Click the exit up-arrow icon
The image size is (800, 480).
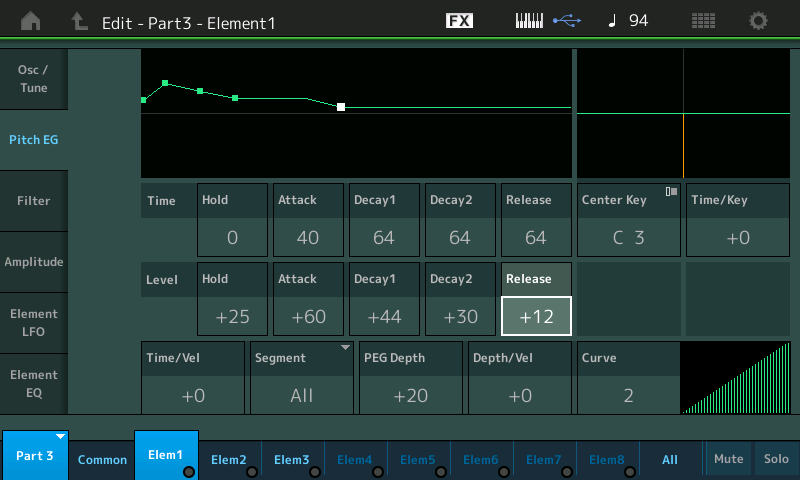[79, 21]
